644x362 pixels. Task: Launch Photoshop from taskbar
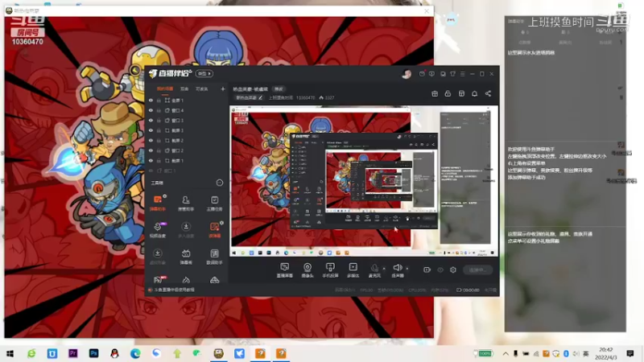coord(93,353)
